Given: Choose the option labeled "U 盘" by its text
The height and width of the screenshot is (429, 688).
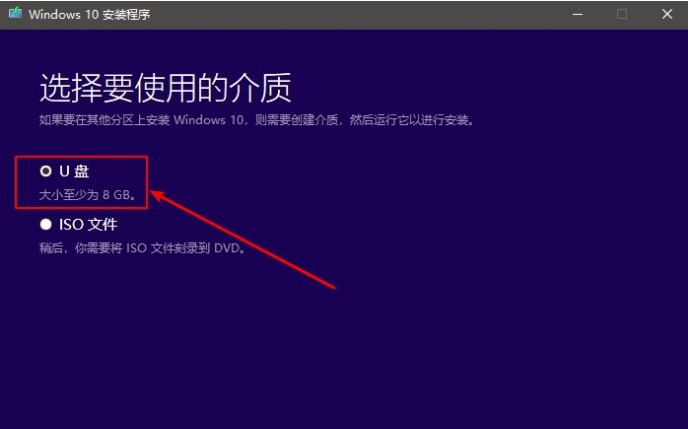Looking at the screenshot, I should 74,171.
